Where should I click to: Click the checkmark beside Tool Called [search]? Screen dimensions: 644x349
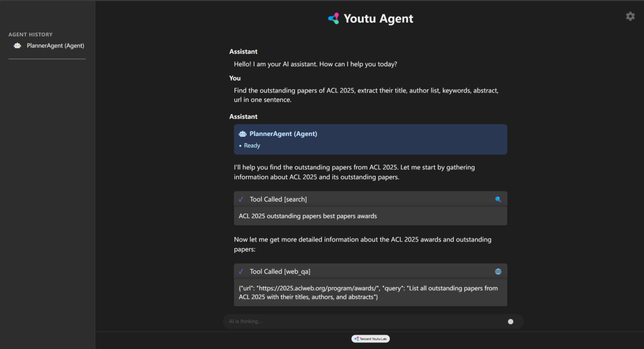pos(241,199)
